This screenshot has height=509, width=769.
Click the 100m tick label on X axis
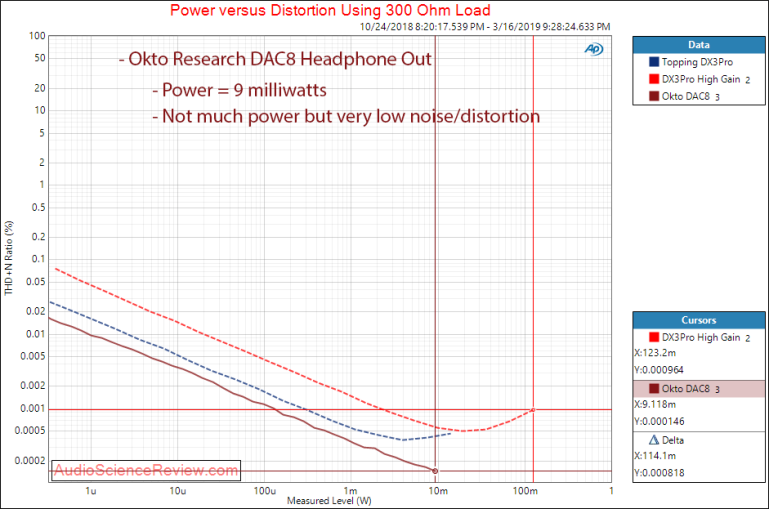525,491
